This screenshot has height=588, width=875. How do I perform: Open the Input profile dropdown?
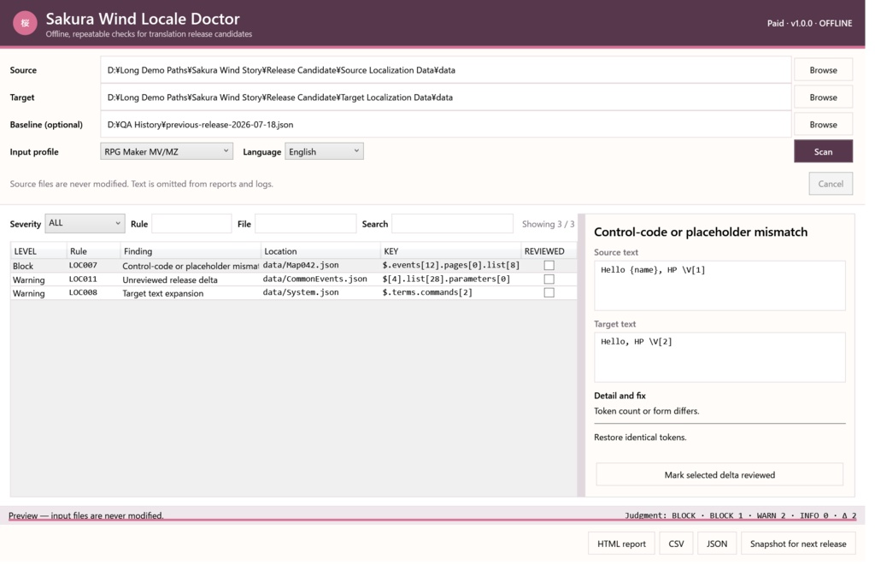point(167,151)
